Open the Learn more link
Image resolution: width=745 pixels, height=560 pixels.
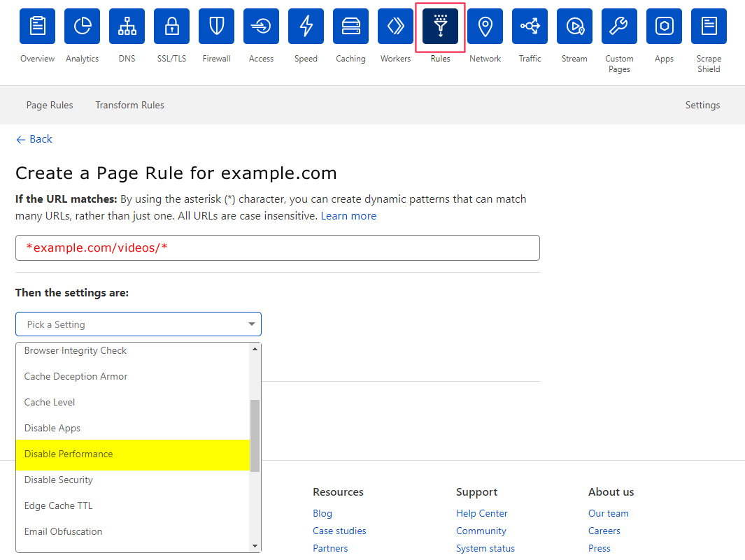(348, 216)
